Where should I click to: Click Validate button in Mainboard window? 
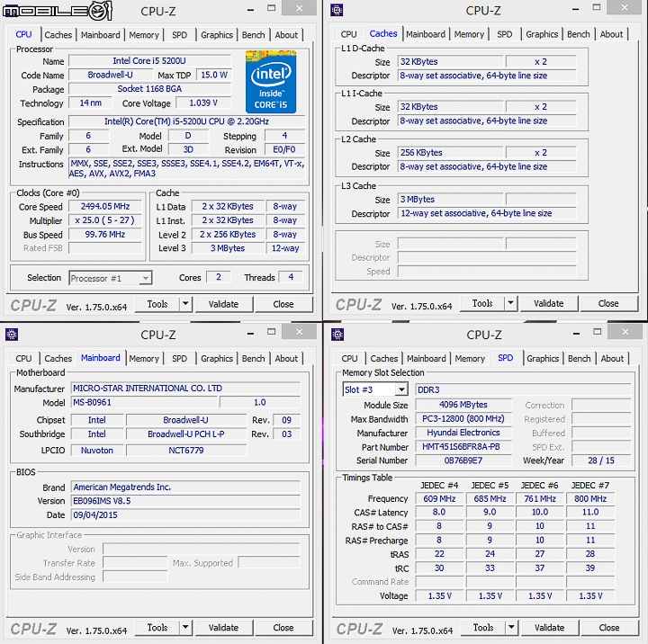point(223,628)
